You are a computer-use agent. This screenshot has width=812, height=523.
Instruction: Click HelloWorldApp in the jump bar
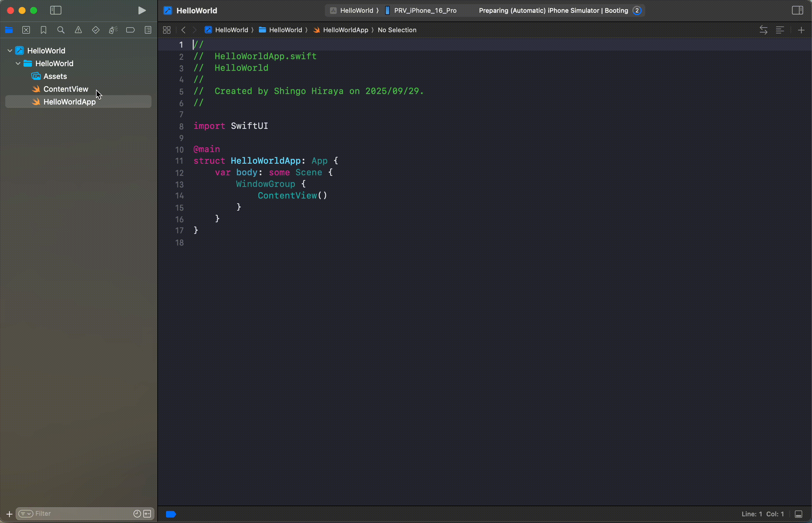(x=345, y=30)
